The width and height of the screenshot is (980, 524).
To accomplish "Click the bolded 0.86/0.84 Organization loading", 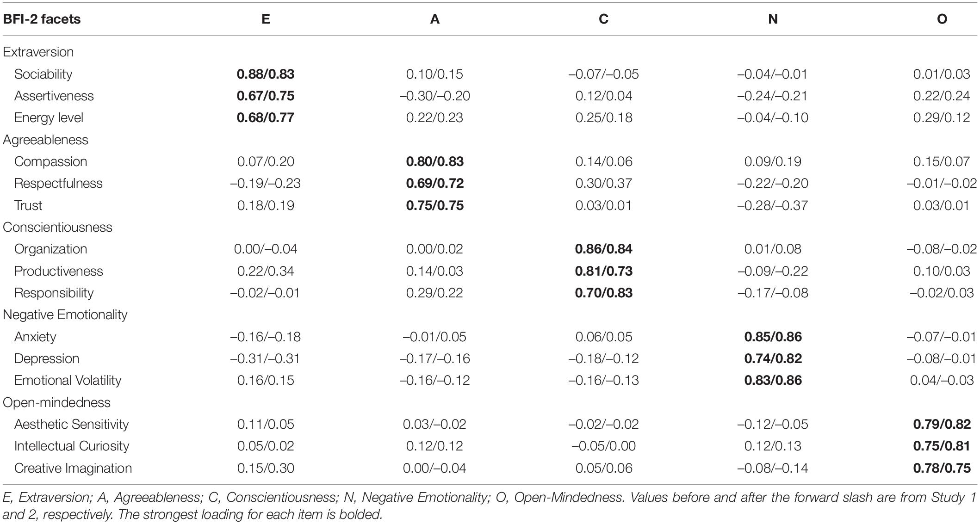I will 603,249.
